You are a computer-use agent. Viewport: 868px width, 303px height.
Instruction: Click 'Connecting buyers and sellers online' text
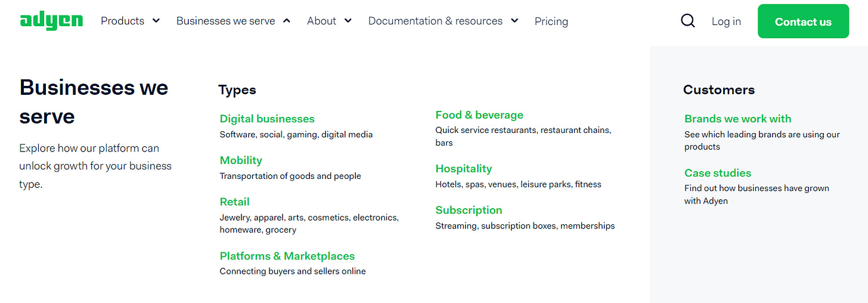[x=293, y=271]
